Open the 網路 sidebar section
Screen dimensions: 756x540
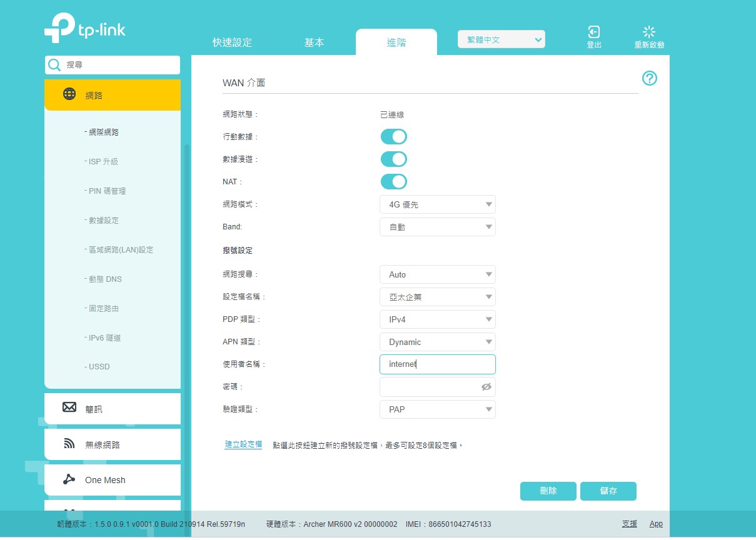click(x=113, y=95)
